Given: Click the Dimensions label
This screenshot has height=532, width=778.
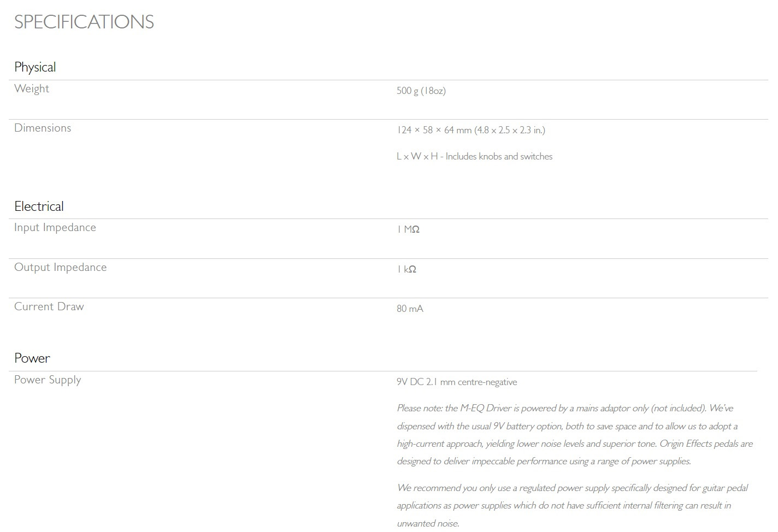Looking at the screenshot, I should point(43,128).
